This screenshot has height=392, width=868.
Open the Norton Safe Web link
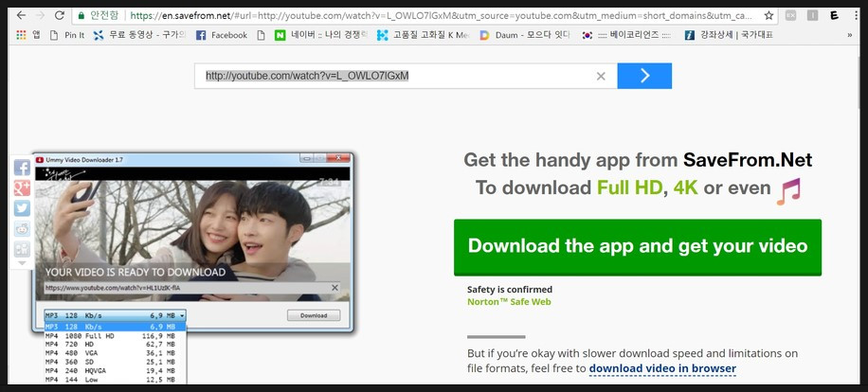coord(509,302)
